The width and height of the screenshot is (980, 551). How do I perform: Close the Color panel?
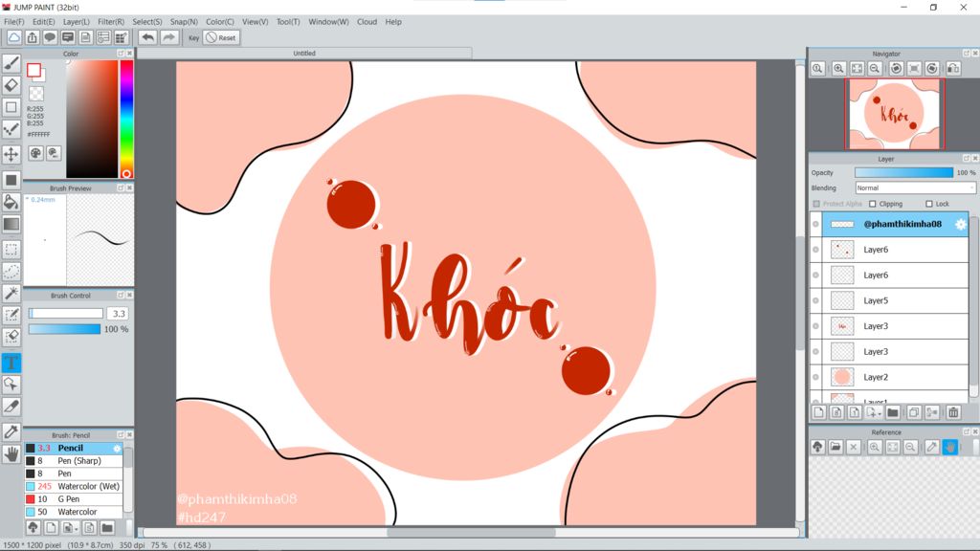pos(129,54)
